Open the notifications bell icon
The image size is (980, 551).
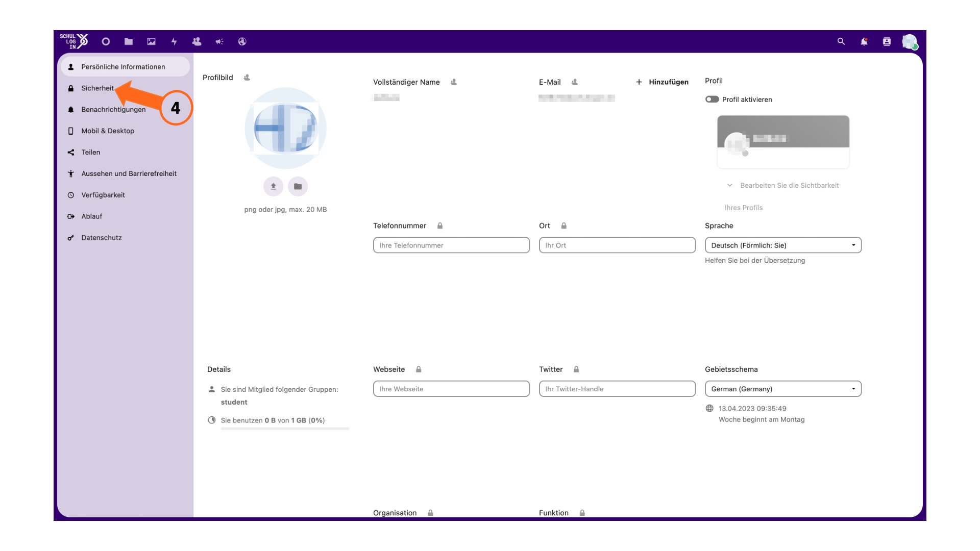(864, 41)
